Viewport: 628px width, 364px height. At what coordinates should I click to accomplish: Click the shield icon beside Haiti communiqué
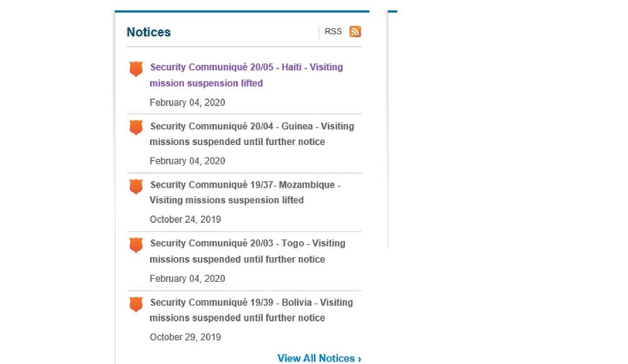[x=136, y=68]
